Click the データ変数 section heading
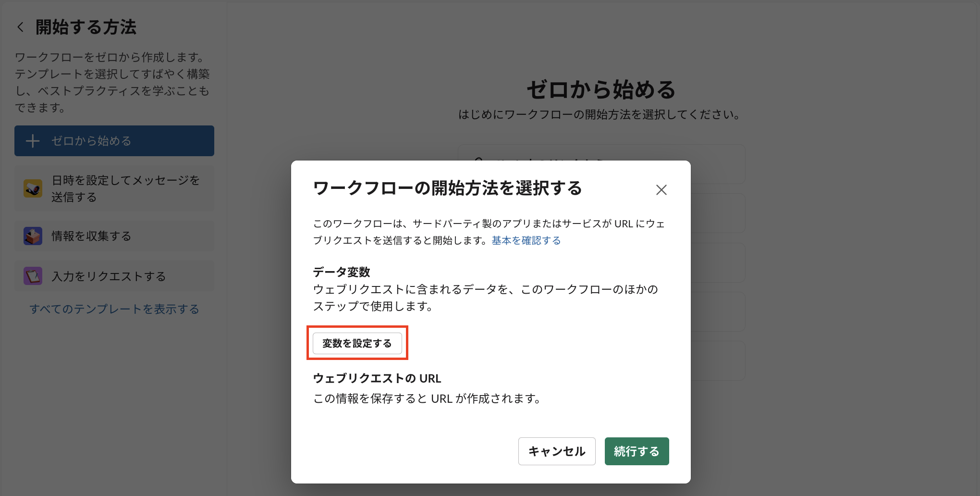Screen dimensions: 980x496 click(341, 272)
